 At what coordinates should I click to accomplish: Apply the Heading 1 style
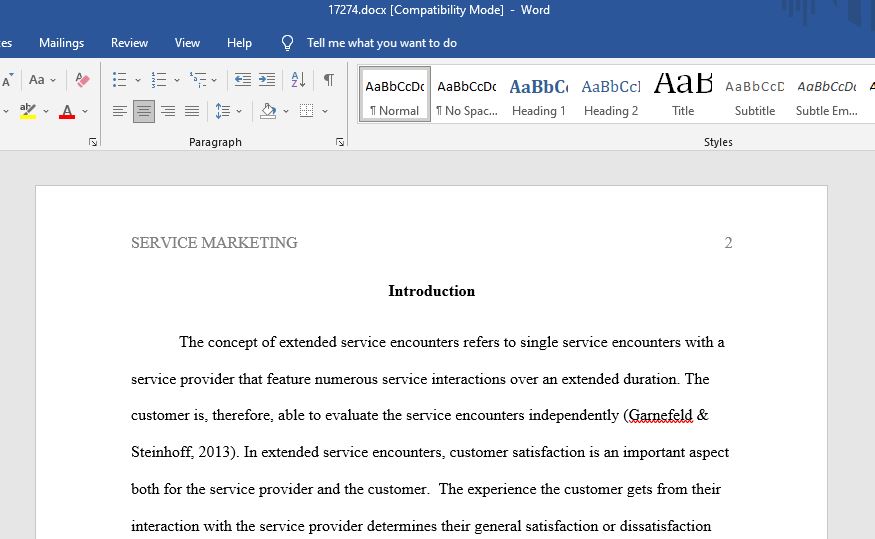pos(539,94)
